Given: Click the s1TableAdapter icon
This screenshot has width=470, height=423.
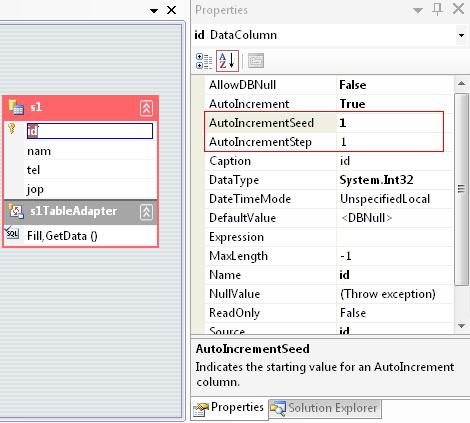Looking at the screenshot, I should [x=16, y=211].
